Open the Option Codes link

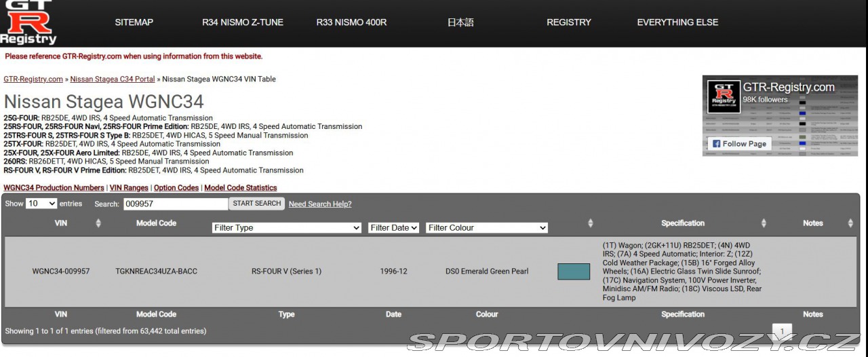point(176,188)
